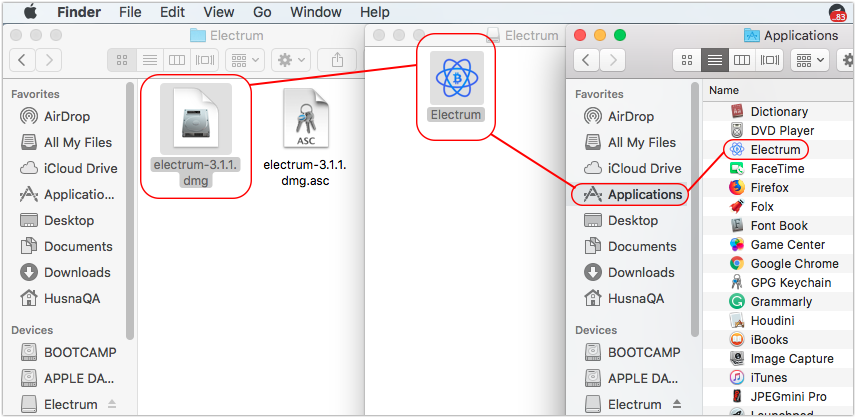The width and height of the screenshot is (856, 418).
Task: Open Documents in the left window sidebar
Action: [66, 247]
